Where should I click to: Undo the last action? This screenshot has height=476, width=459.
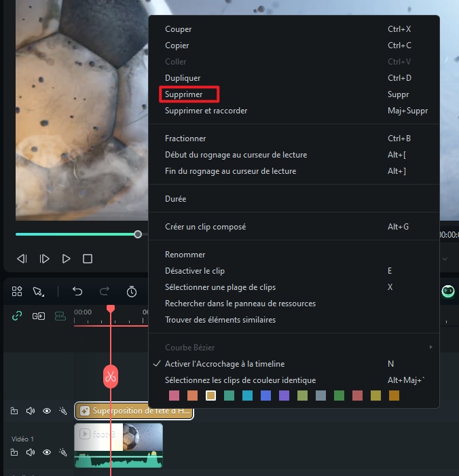pyautogui.click(x=77, y=291)
